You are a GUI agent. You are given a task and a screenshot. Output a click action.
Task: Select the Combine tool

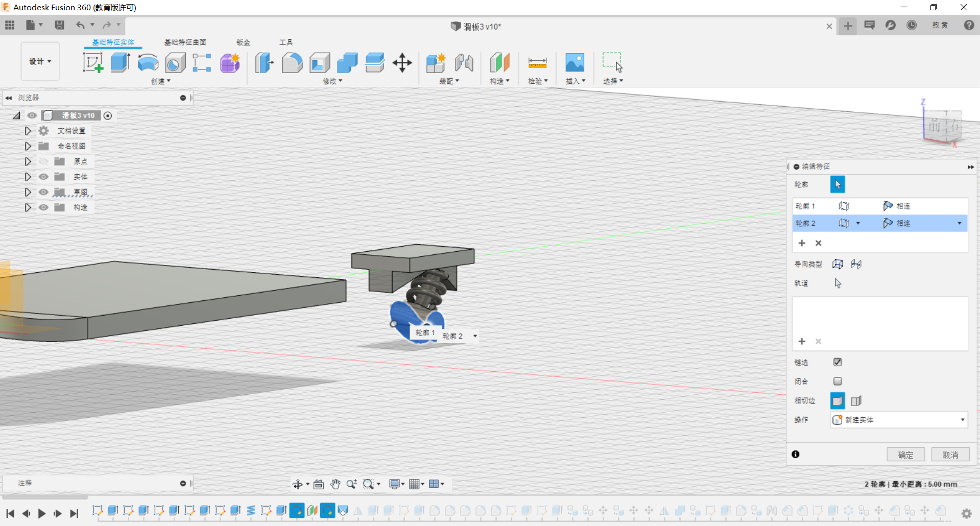(x=347, y=63)
